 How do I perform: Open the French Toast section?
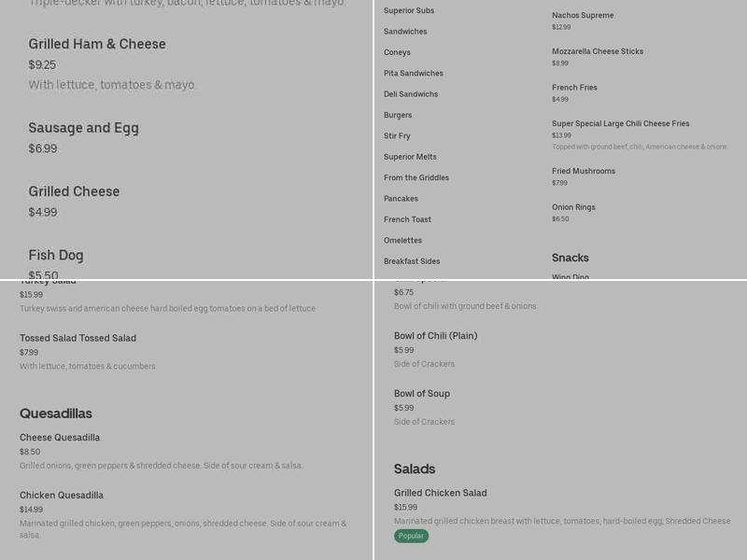[403, 218]
